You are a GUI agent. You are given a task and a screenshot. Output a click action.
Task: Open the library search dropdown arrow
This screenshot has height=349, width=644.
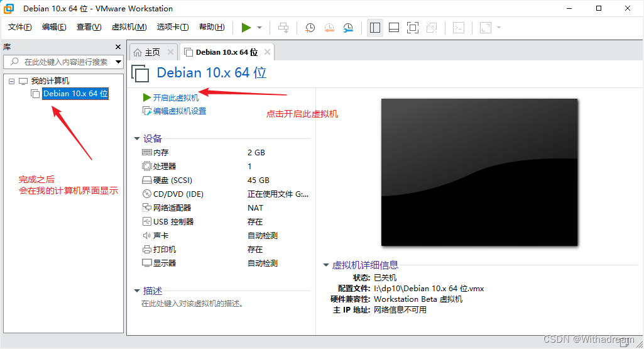(x=119, y=62)
